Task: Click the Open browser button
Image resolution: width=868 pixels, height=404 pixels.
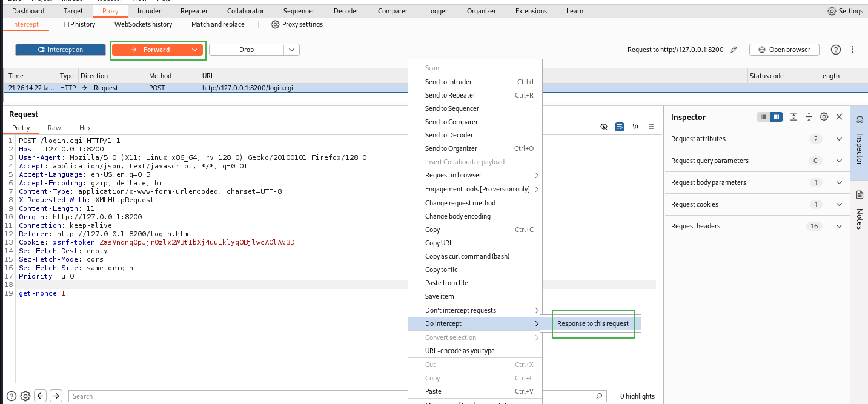Action: [x=784, y=50]
